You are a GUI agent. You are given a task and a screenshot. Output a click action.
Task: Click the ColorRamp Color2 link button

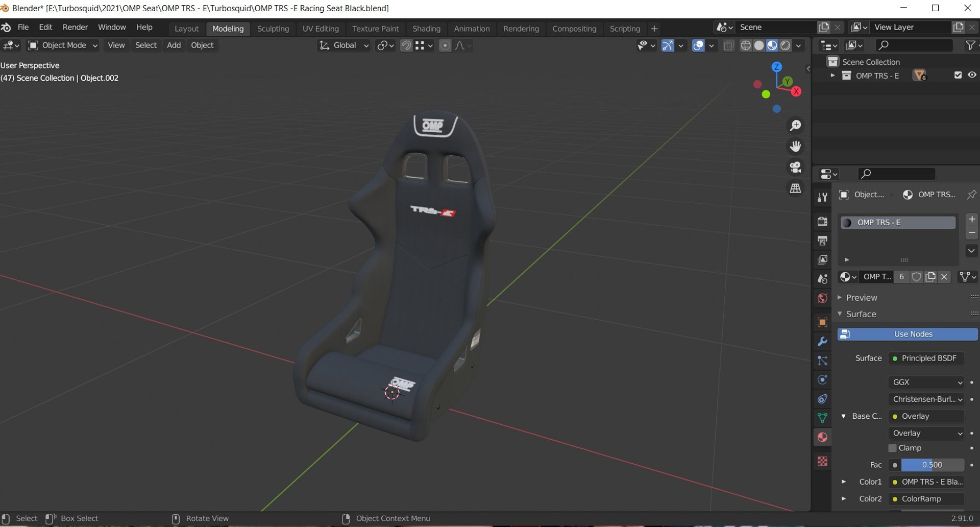tap(926, 498)
